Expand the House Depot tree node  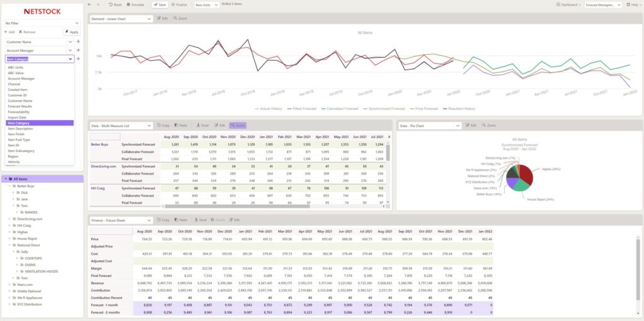click(x=9, y=239)
